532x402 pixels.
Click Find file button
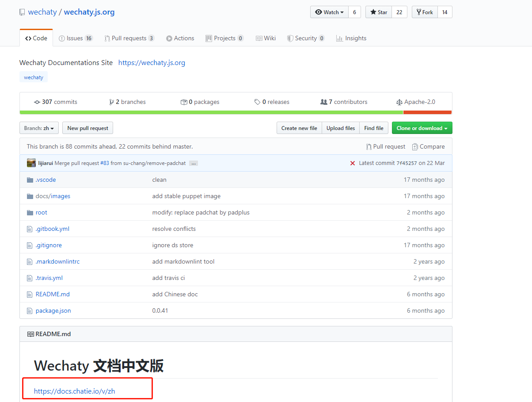click(374, 128)
